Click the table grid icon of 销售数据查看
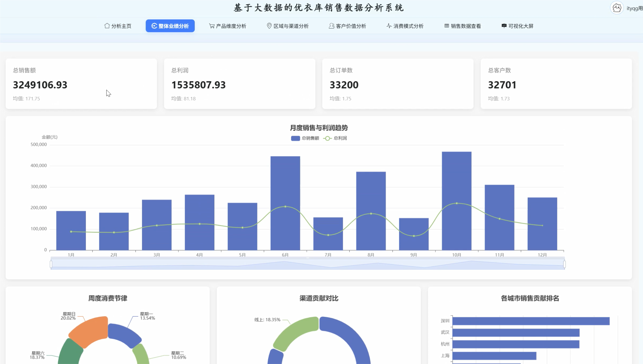This screenshot has height=364, width=643. click(x=447, y=26)
